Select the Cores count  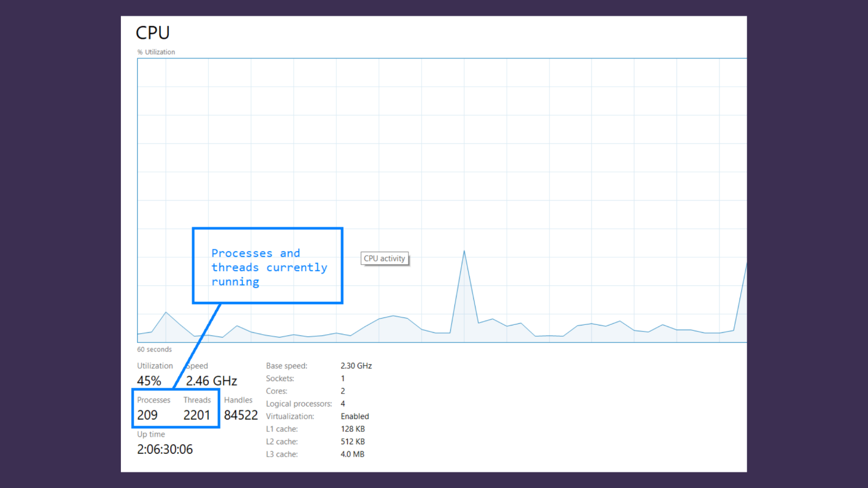[343, 391]
